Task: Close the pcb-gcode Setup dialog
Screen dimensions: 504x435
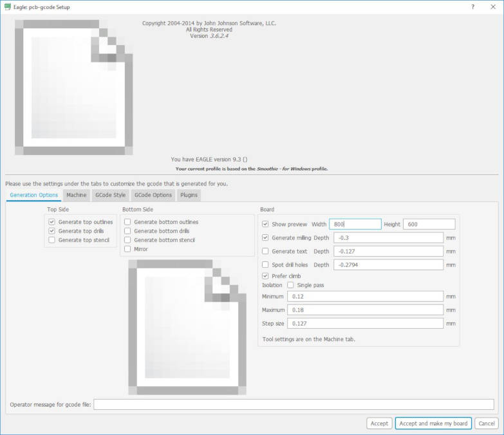Action: [x=493, y=6]
